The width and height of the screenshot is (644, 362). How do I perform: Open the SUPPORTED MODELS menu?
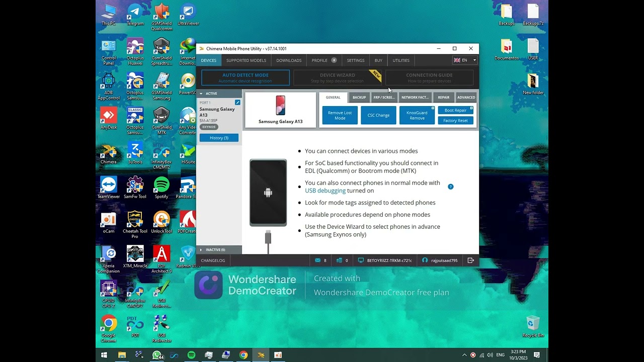click(246, 60)
